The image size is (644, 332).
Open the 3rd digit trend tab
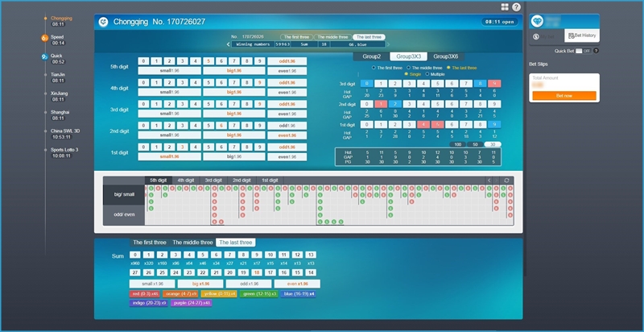pyautogui.click(x=213, y=181)
